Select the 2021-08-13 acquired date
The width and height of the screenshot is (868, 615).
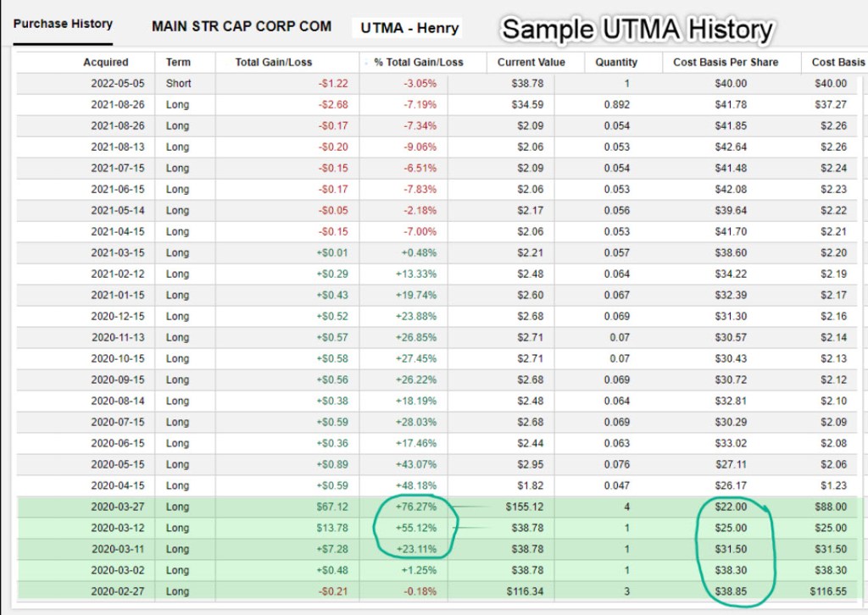point(118,147)
